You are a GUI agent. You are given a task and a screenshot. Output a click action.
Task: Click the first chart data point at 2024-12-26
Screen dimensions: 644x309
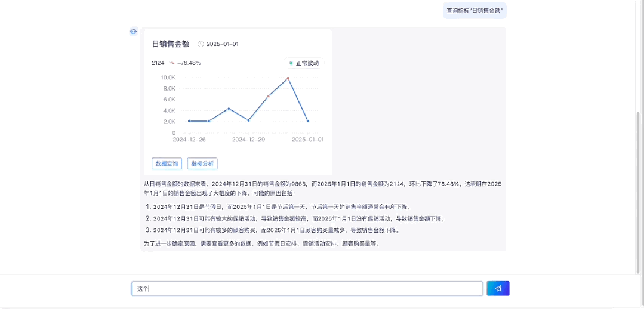(189, 121)
